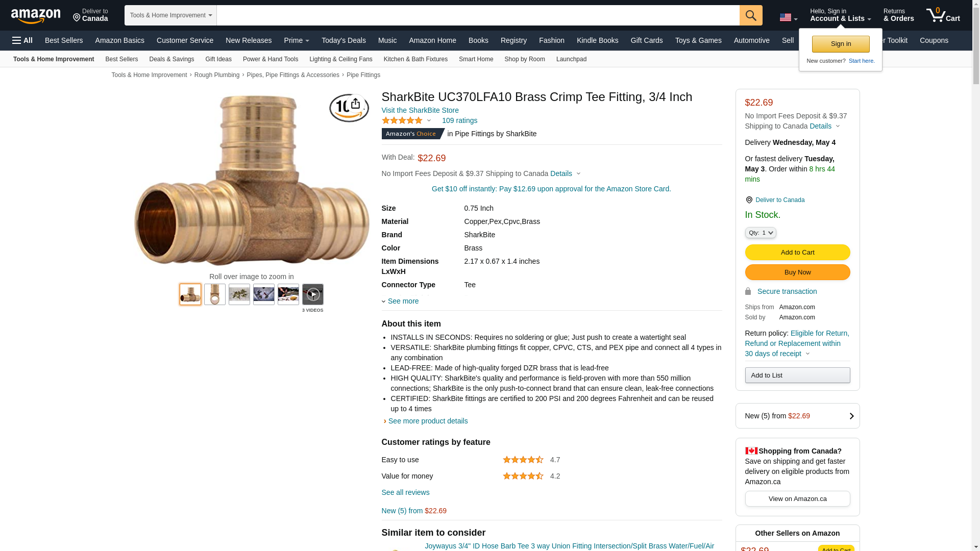Open Today's Deals in navigation bar
The width and height of the screenshot is (980, 551).
[344, 40]
